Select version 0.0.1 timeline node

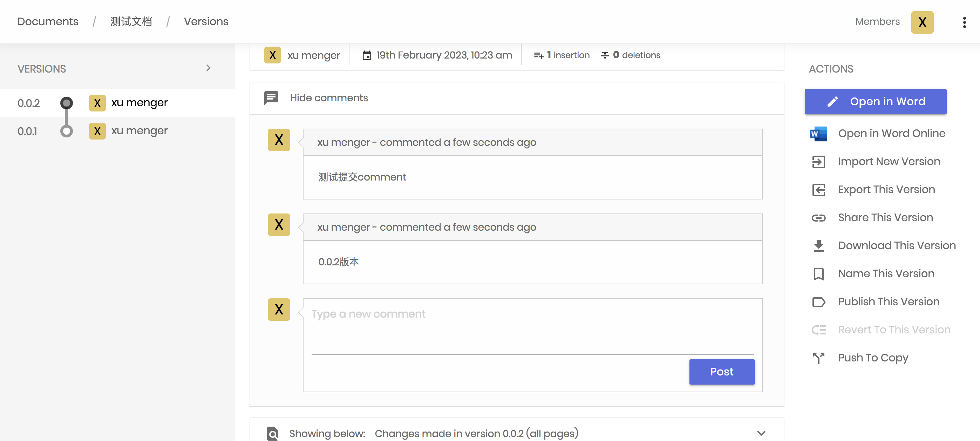(x=67, y=131)
